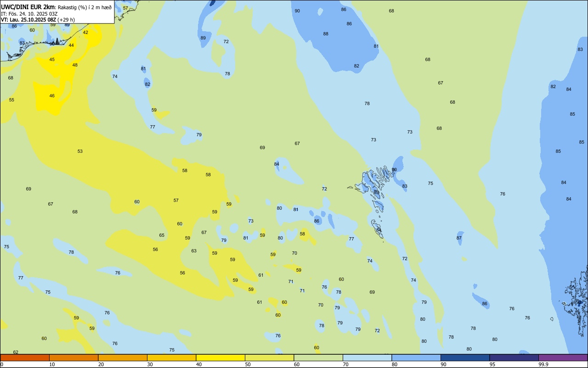The width and height of the screenshot is (588, 368).
Task: Click the pale yellow 50–60 legend swatch
Action: pos(269,357)
